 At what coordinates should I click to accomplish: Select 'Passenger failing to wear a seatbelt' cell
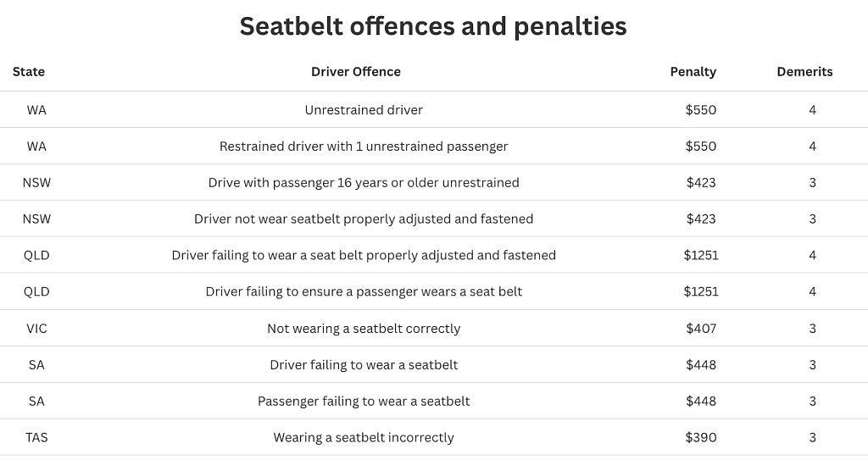(364, 402)
